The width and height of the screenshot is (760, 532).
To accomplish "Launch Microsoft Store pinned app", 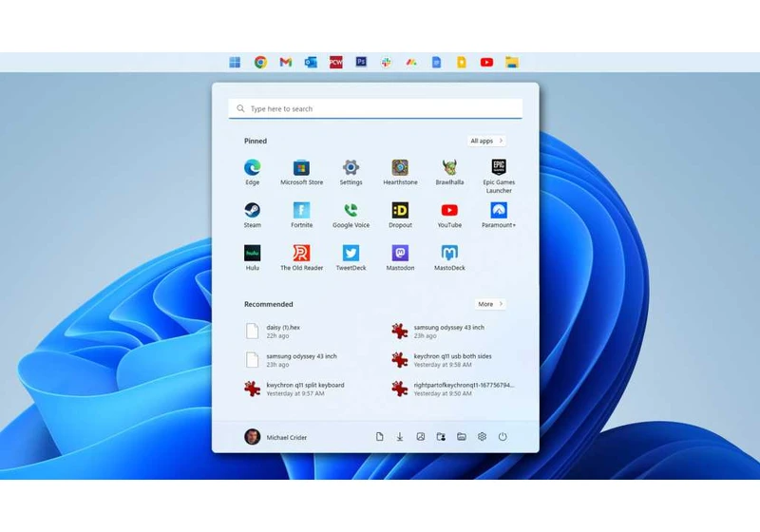I will [301, 173].
